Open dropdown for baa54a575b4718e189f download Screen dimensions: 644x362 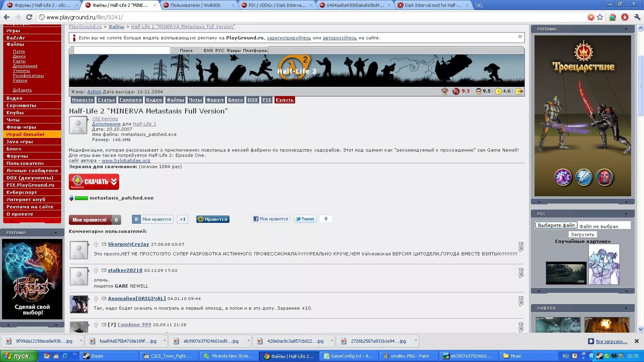coord(165,341)
